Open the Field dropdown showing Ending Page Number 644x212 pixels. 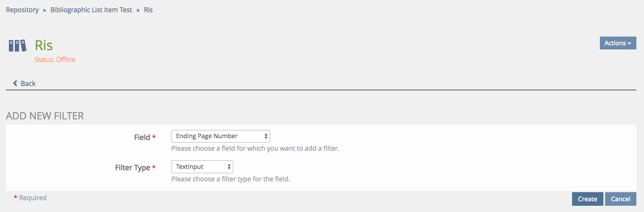point(220,136)
